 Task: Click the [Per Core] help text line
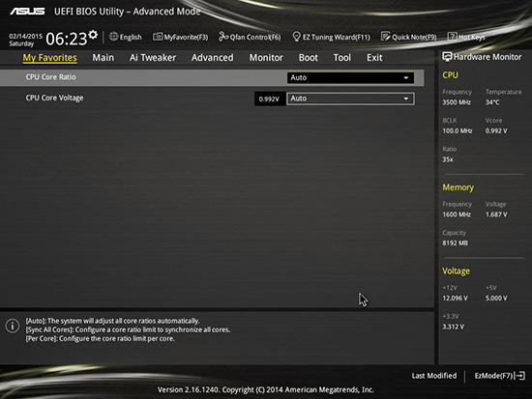[x=101, y=339]
